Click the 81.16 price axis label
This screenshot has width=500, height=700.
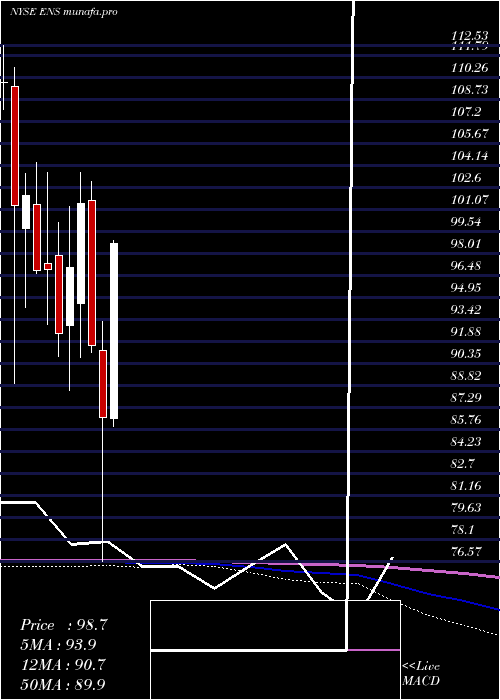click(x=466, y=485)
